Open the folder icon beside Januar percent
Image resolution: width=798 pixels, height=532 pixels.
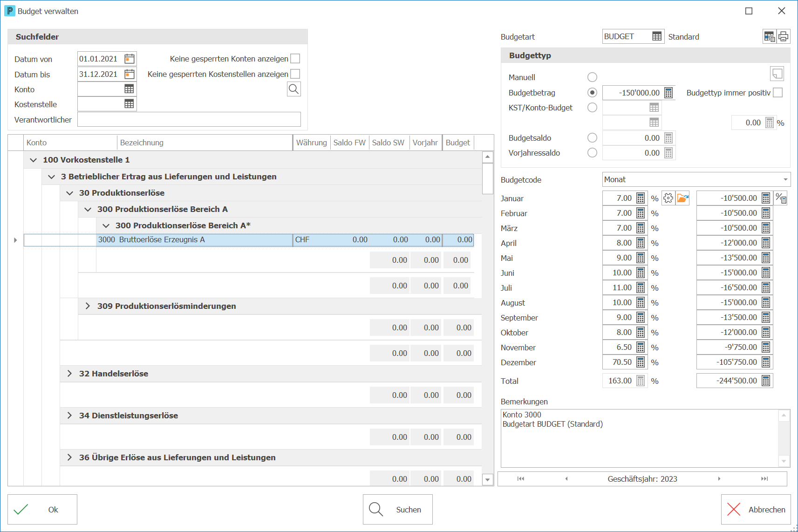682,198
